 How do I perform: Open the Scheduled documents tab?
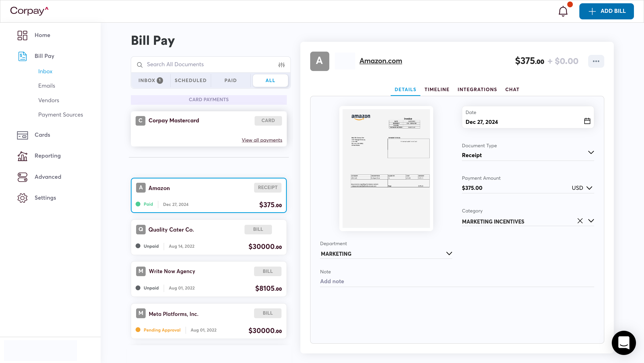190,80
